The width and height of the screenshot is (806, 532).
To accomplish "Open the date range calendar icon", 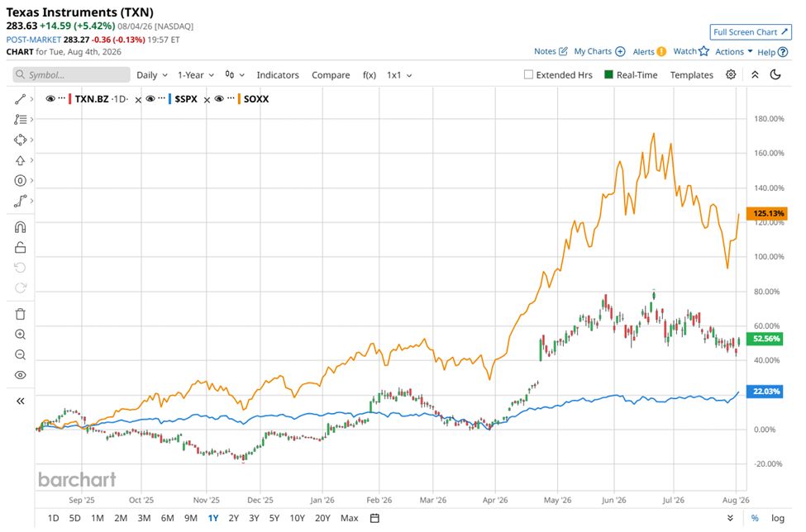I will tap(374, 518).
